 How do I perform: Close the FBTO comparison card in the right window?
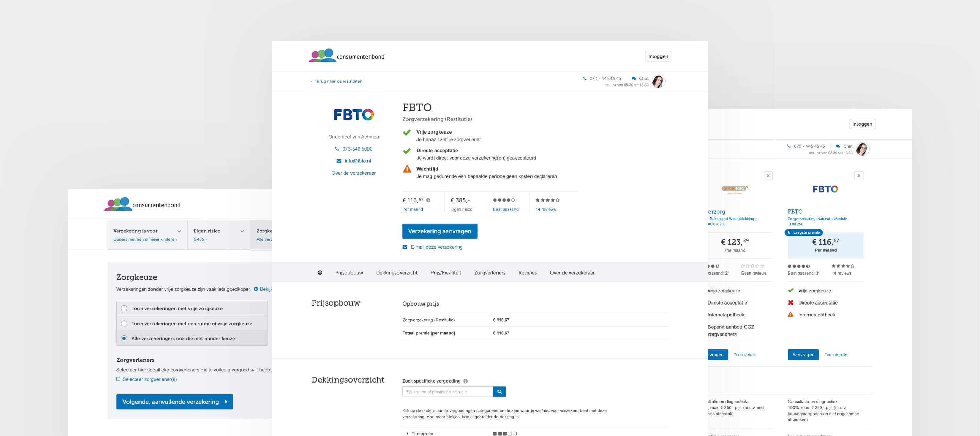pyautogui.click(x=859, y=175)
